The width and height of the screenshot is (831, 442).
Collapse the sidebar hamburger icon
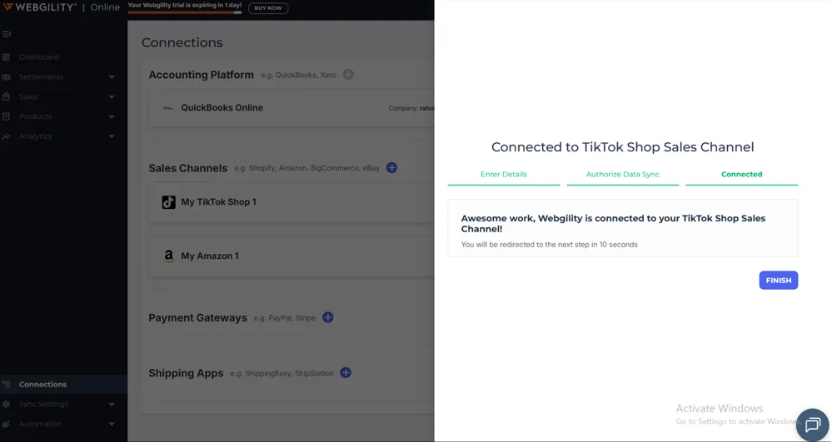tap(6, 34)
